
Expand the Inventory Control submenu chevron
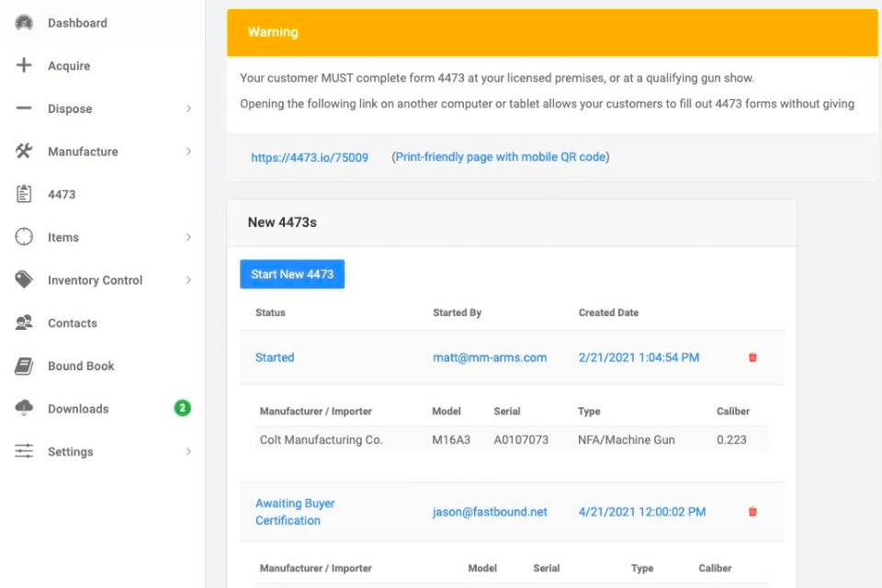[188, 279]
